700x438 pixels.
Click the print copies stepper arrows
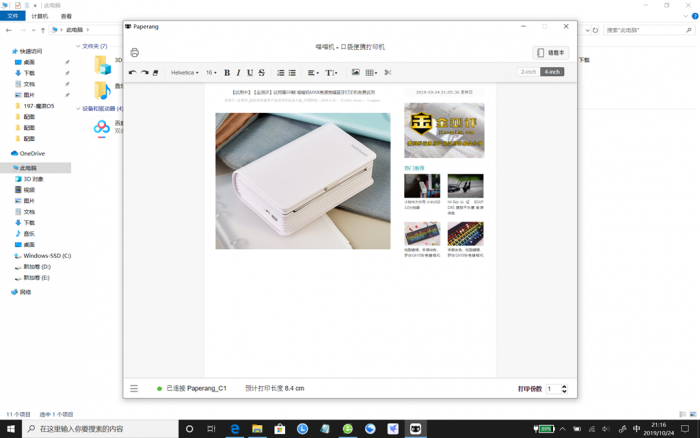pos(564,388)
